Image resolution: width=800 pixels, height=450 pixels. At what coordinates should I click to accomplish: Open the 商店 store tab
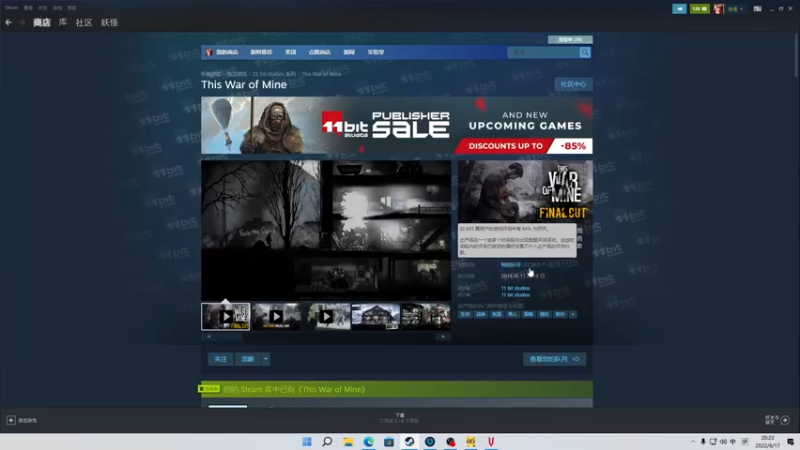(42, 22)
